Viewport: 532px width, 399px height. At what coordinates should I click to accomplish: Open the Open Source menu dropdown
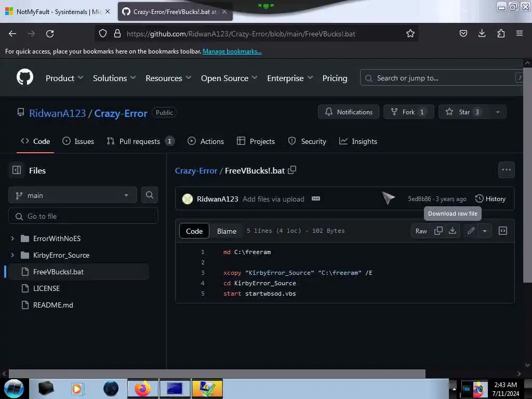click(x=229, y=78)
